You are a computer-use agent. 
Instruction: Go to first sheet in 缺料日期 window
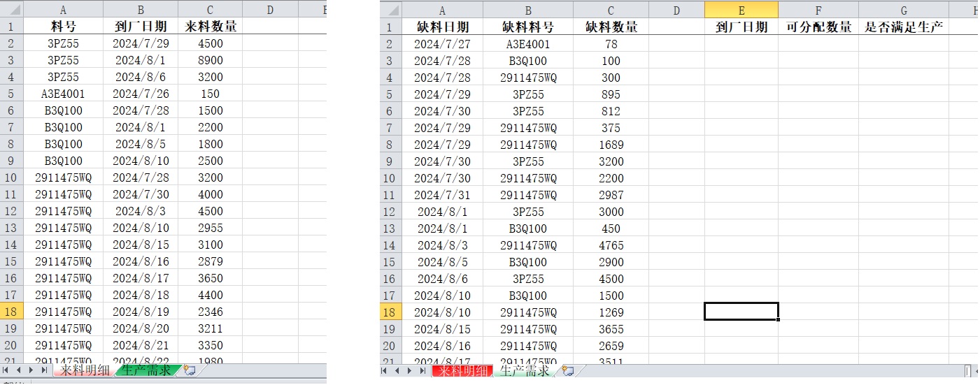(385, 370)
